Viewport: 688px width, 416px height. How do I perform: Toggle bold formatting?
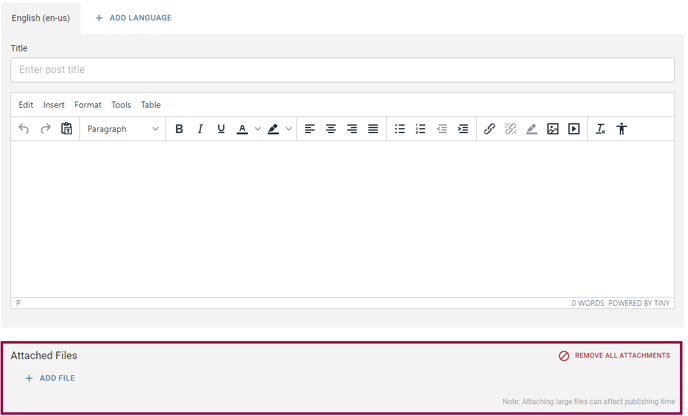tap(179, 129)
